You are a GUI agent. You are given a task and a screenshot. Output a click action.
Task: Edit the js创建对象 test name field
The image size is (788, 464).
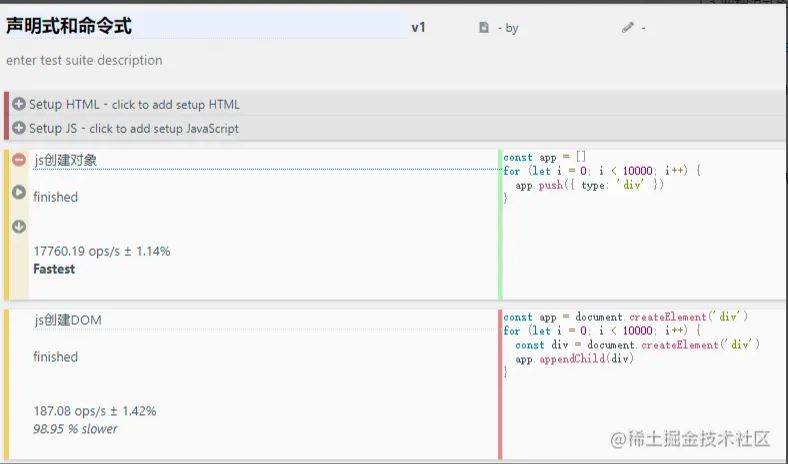coord(260,160)
